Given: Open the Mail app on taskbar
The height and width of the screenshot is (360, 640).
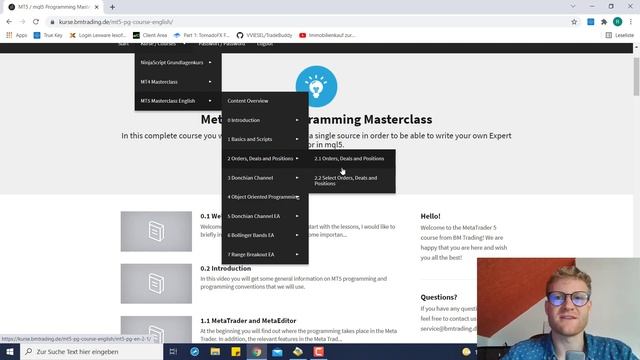Looking at the screenshot, I should (277, 351).
